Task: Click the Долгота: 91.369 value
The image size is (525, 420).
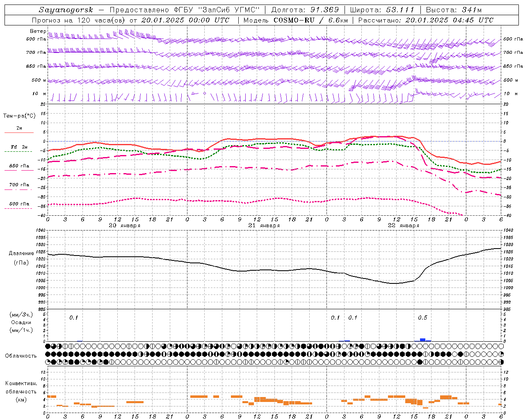Action: coord(305,10)
